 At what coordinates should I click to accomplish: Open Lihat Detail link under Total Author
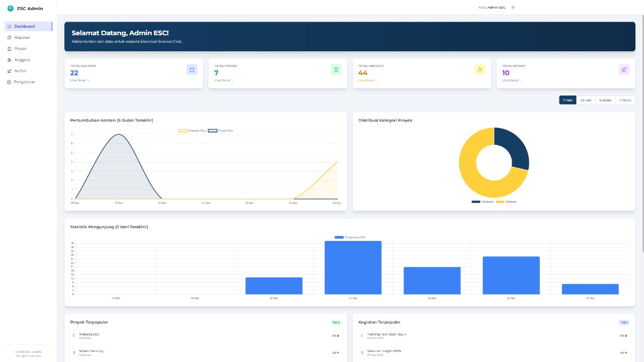pos(512,80)
